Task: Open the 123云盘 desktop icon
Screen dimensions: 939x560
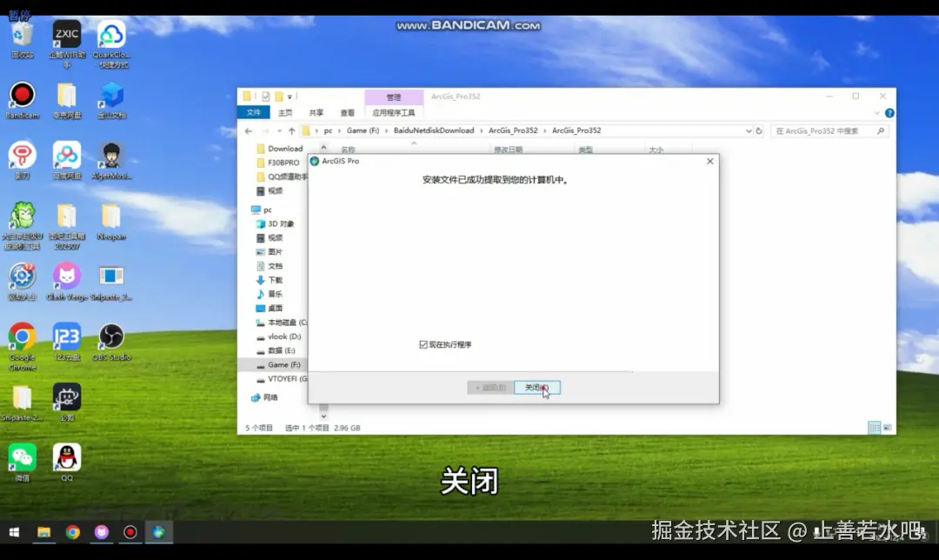Action: coord(66,339)
